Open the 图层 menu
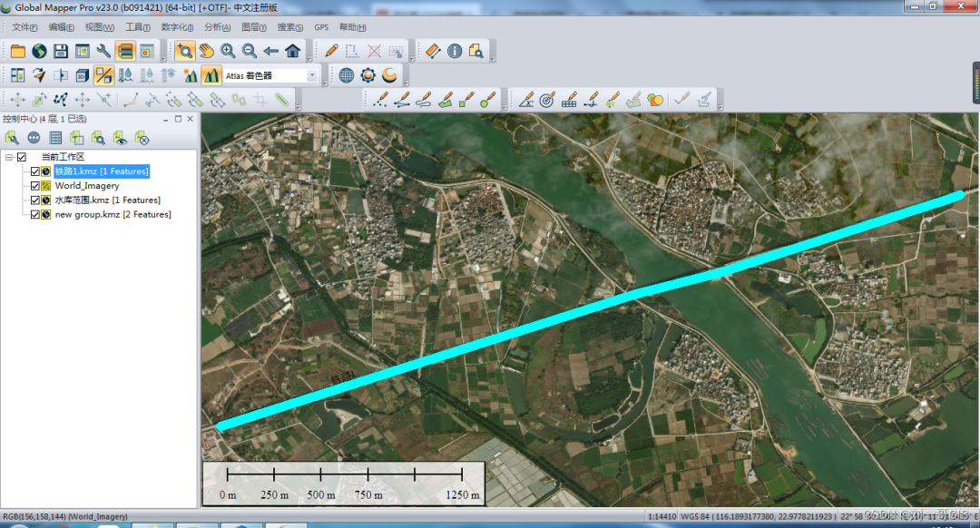980x528 pixels. point(254,27)
